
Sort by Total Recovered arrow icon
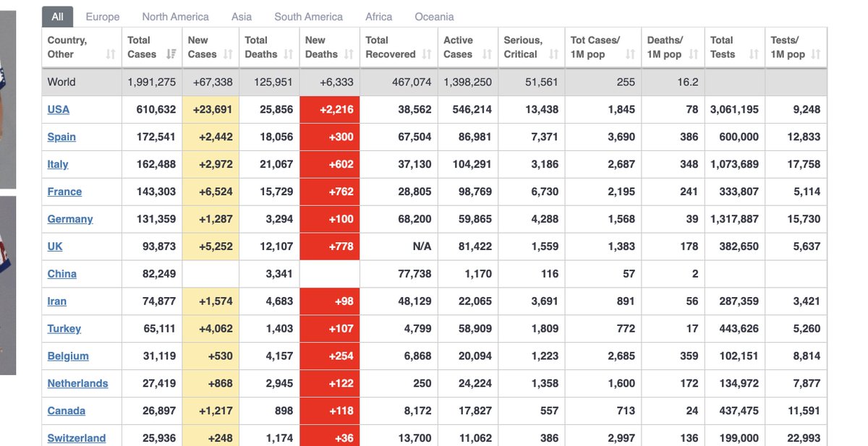pos(427,54)
